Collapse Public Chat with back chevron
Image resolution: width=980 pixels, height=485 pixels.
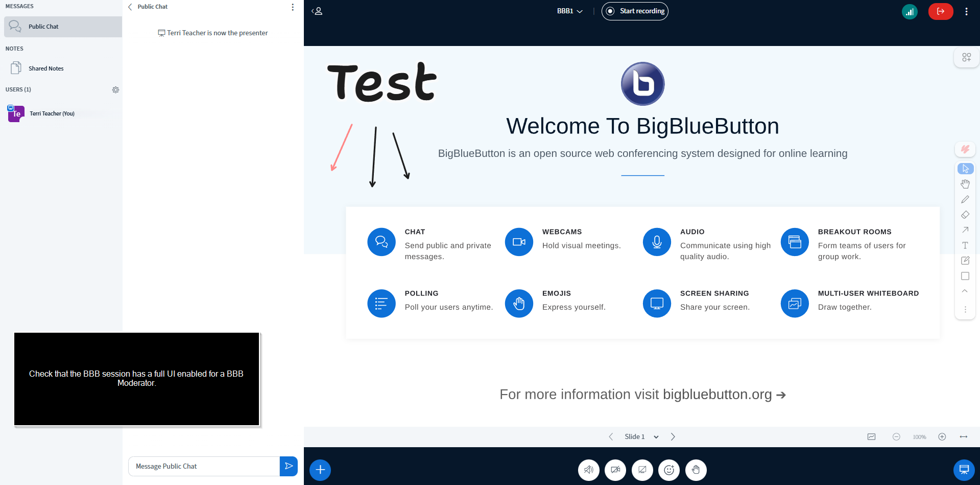[130, 7]
